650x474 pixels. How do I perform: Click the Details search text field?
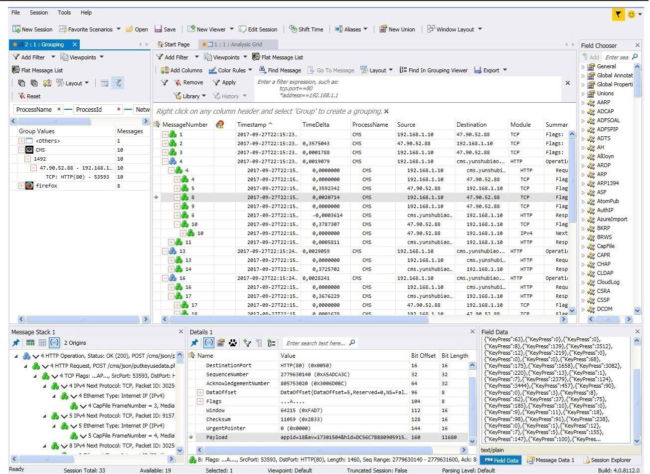pyautogui.click(x=313, y=343)
